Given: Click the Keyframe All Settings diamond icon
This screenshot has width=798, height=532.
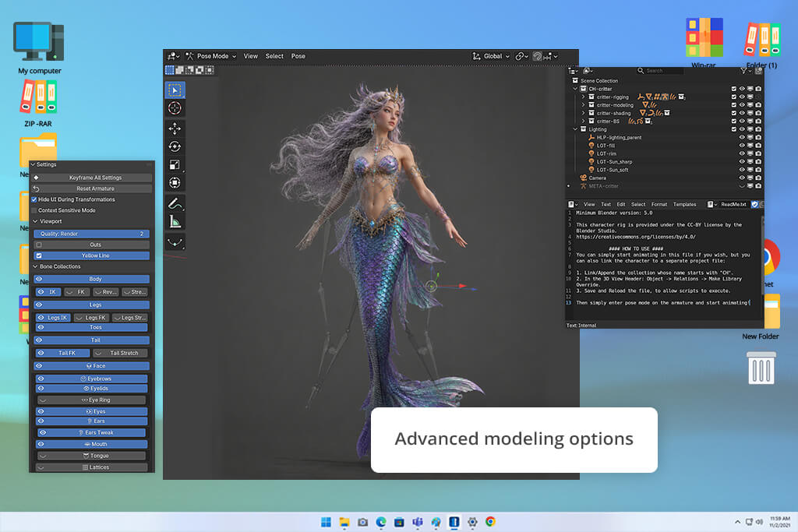Looking at the screenshot, I should click(x=36, y=178).
